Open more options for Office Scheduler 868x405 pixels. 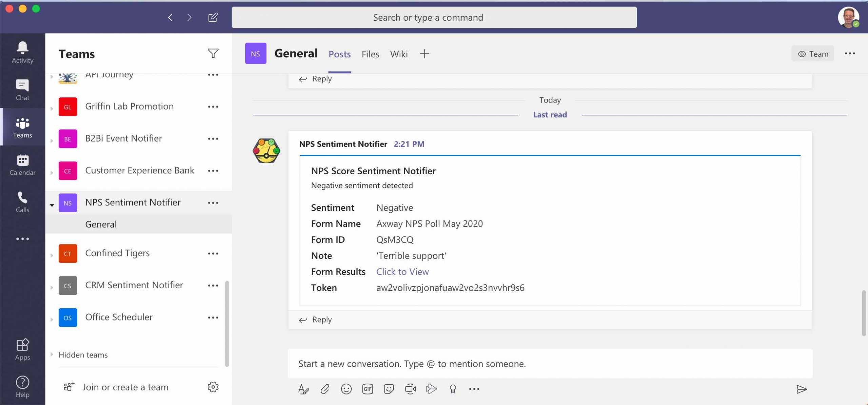point(213,317)
